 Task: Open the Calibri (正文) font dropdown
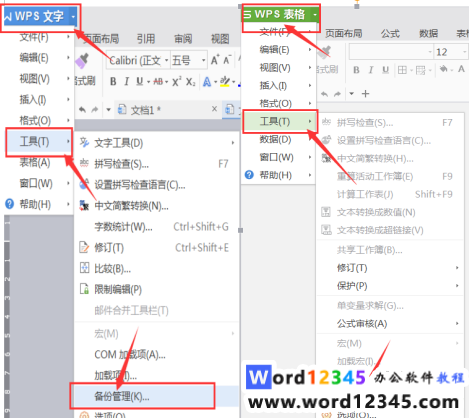[166, 61]
